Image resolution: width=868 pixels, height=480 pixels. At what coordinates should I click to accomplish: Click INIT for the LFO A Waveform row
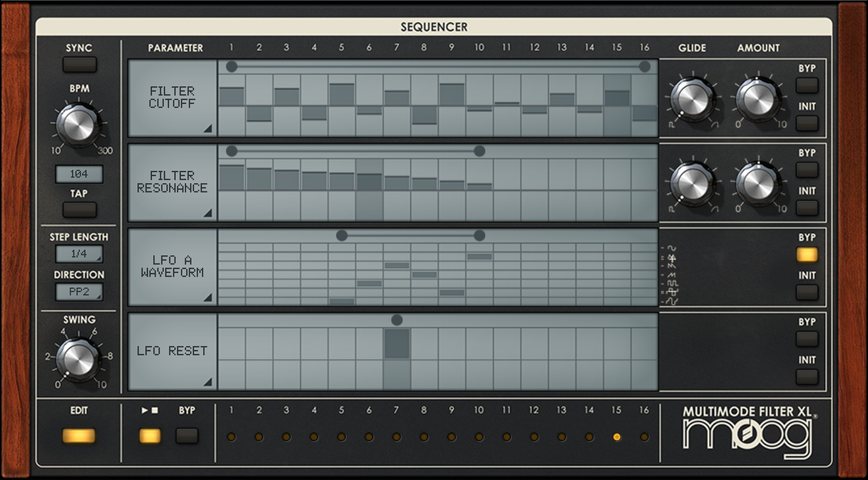click(x=807, y=292)
